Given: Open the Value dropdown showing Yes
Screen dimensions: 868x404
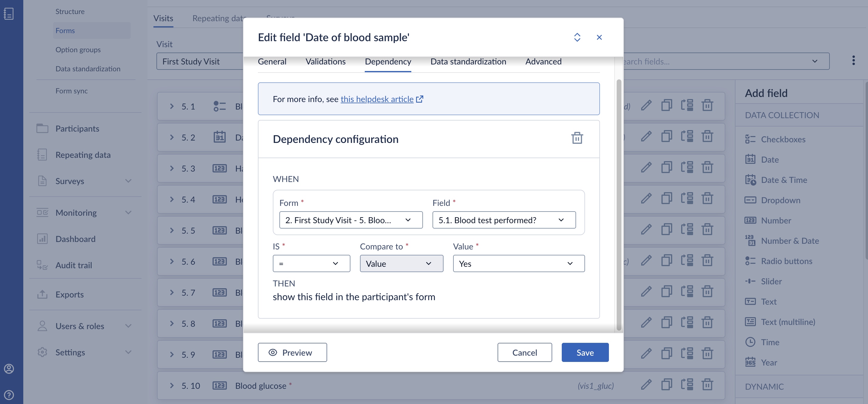Looking at the screenshot, I should (518, 263).
